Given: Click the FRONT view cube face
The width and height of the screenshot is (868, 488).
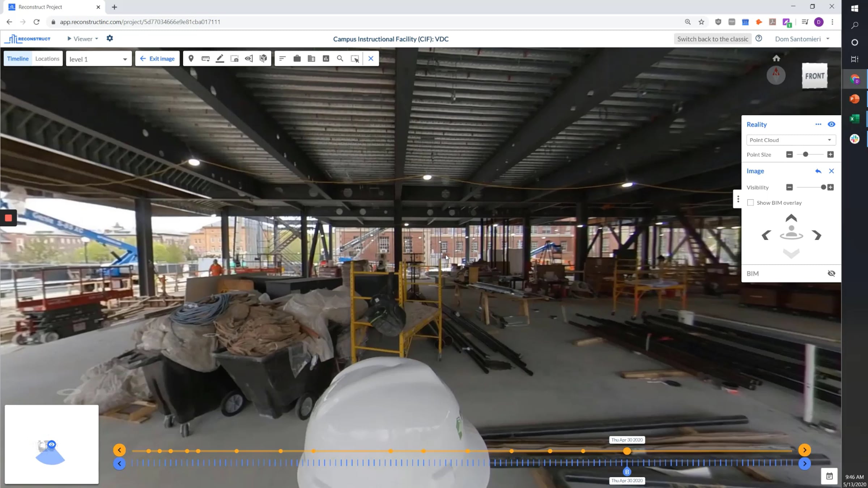Looking at the screenshot, I should coord(814,76).
